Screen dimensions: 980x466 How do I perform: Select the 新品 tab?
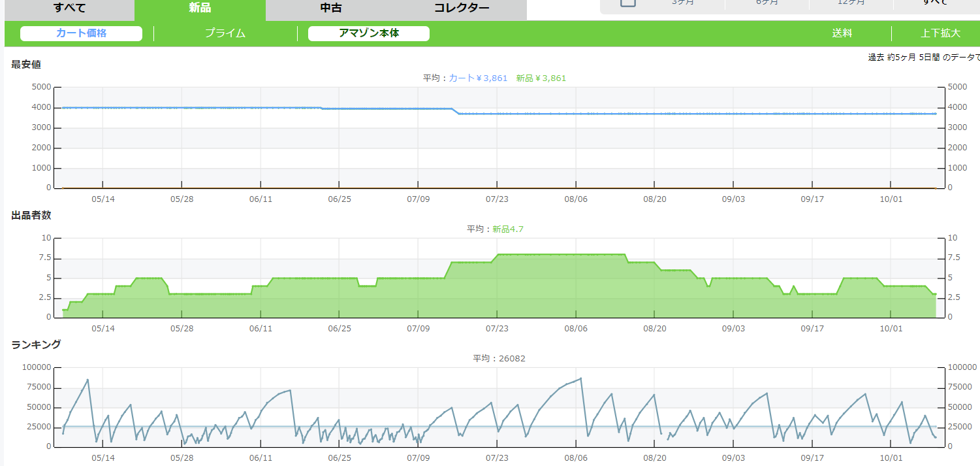click(x=200, y=8)
